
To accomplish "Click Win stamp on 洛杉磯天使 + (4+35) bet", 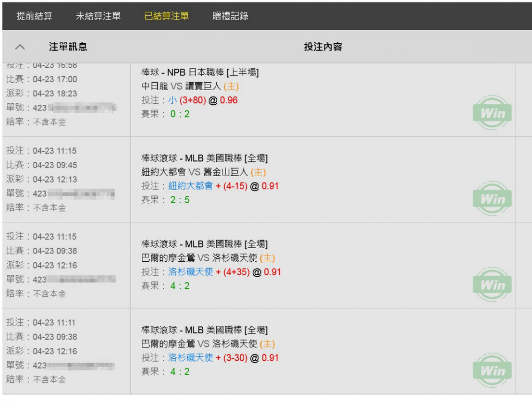I will point(492,284).
